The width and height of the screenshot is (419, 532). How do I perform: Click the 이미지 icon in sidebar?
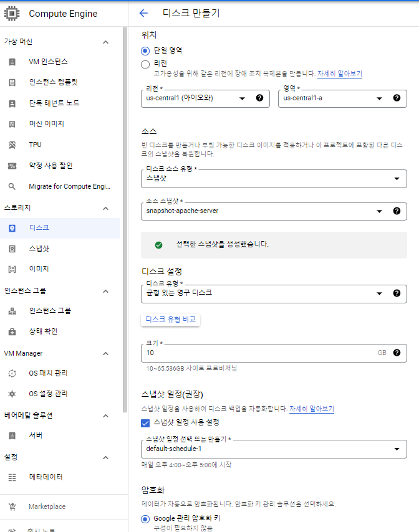click(x=12, y=269)
